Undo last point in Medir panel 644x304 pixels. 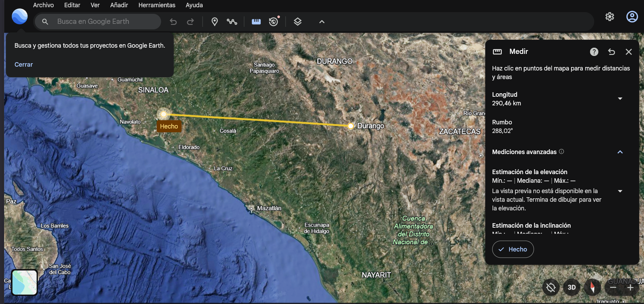(611, 52)
